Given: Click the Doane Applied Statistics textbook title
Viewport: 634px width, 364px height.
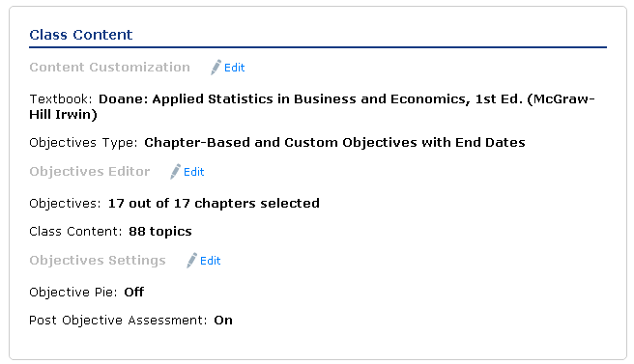Looking at the screenshot, I should point(312,106).
